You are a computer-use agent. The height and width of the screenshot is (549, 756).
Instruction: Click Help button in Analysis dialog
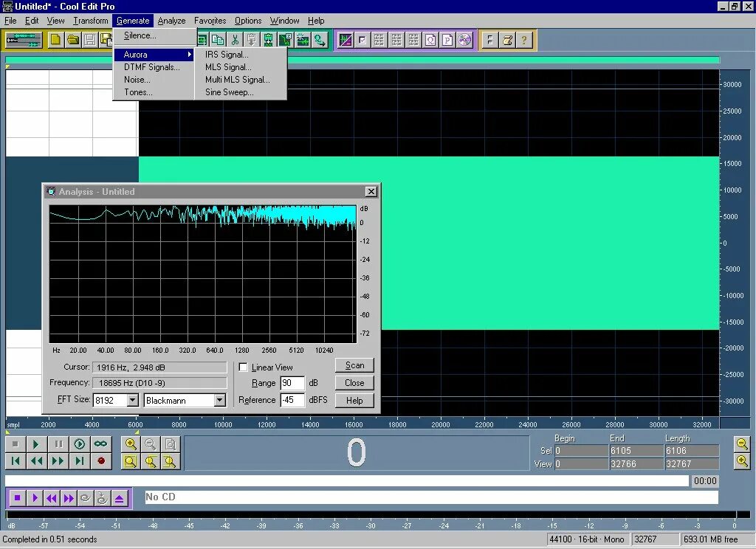click(x=354, y=401)
